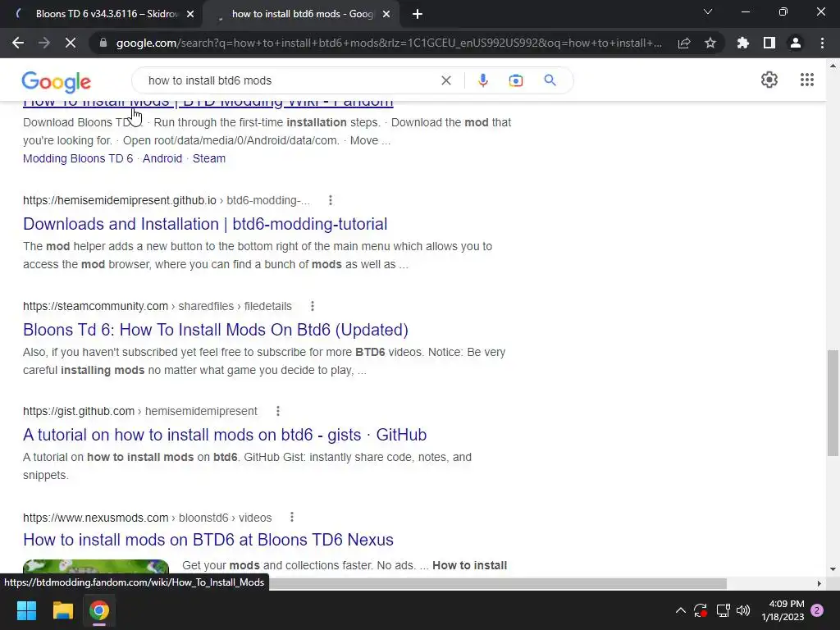Go to Google home via the logo
The height and width of the screenshot is (630, 840).
57,81
